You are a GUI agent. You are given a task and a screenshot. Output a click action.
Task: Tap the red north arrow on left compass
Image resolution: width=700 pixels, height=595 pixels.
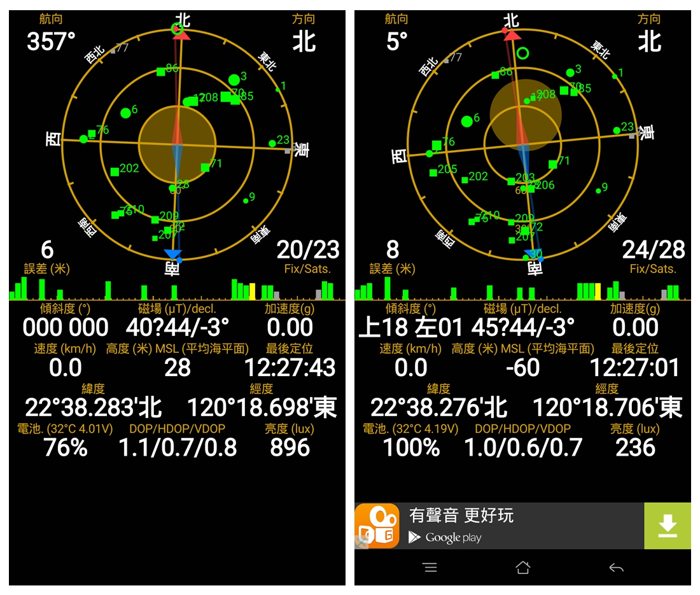tap(181, 35)
